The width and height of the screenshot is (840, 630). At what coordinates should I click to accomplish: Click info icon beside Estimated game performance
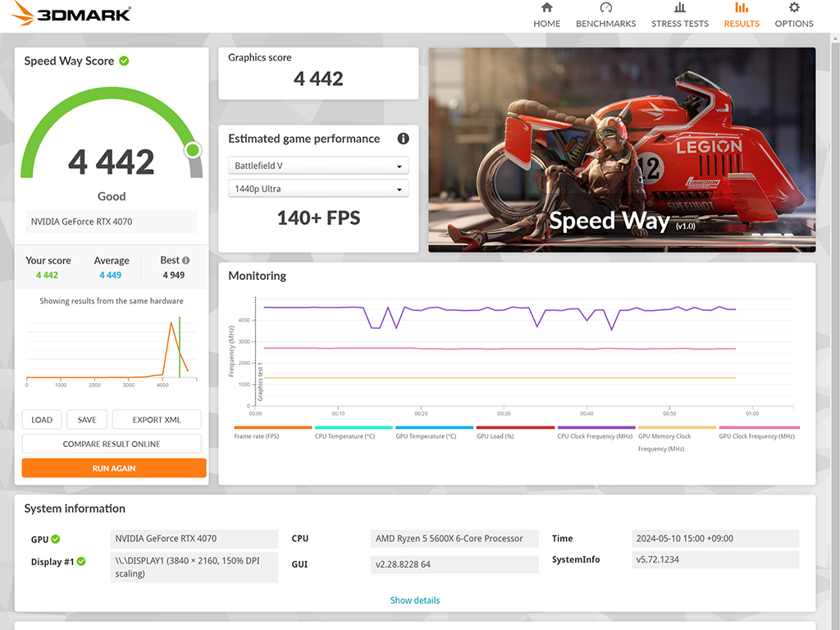click(x=403, y=139)
